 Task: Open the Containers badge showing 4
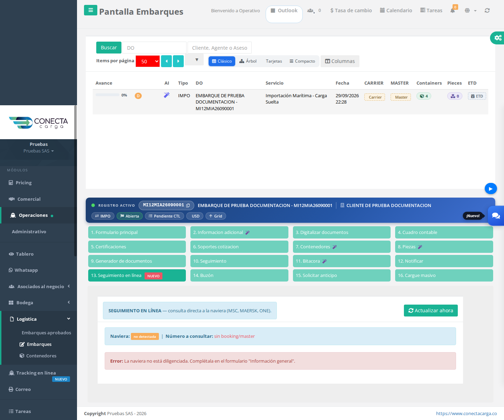[x=424, y=96]
